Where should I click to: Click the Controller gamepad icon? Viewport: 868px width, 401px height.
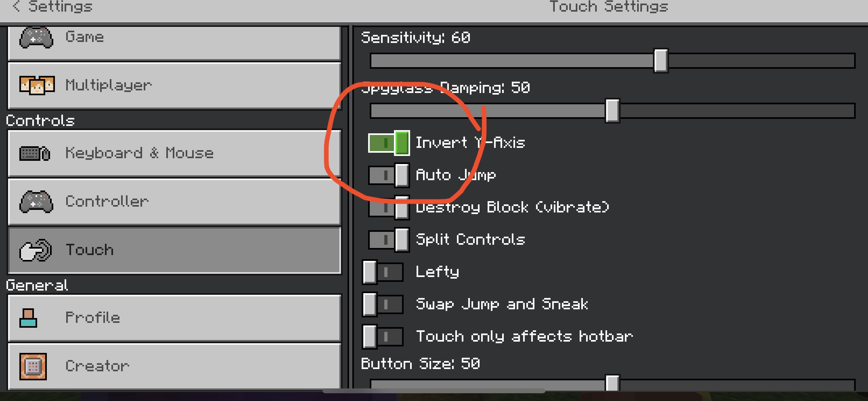[x=36, y=201]
